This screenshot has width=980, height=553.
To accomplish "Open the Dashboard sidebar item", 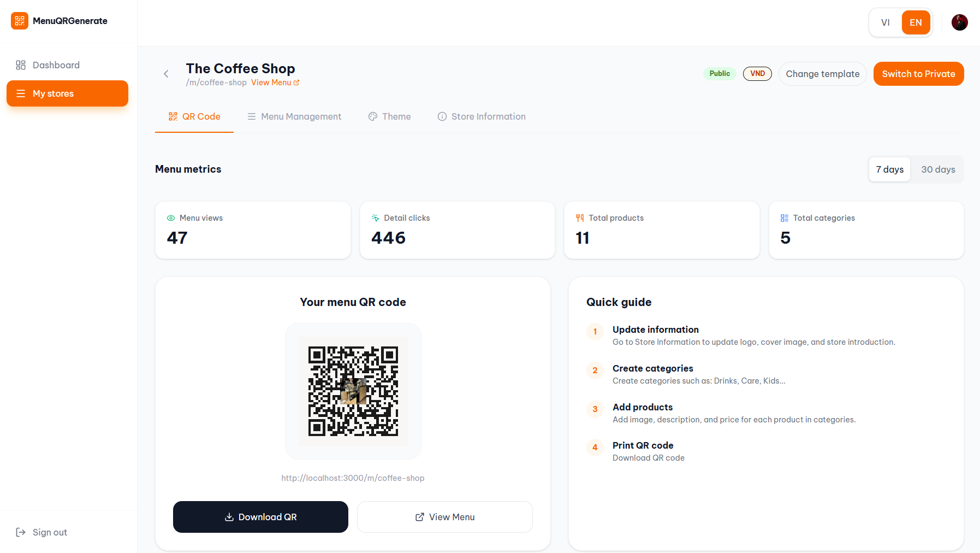I will pyautogui.click(x=67, y=65).
